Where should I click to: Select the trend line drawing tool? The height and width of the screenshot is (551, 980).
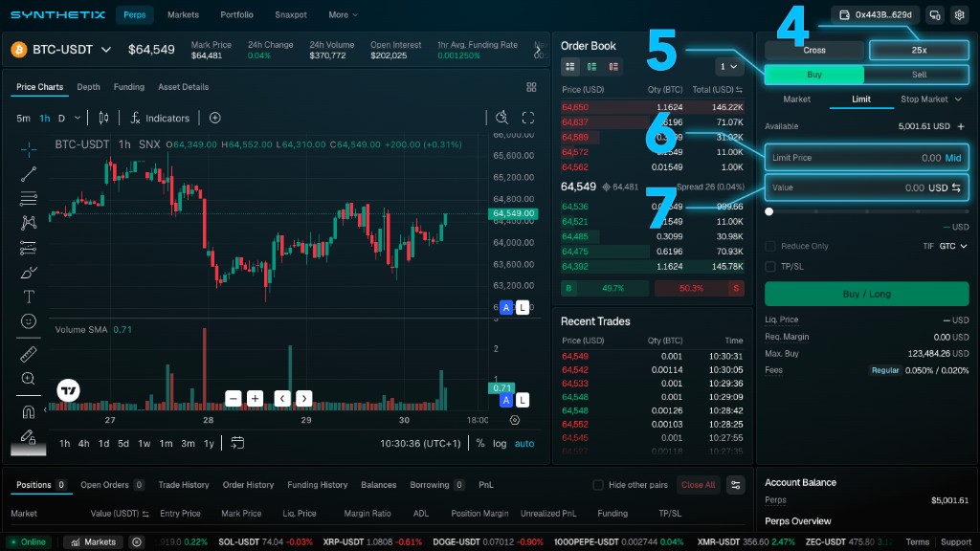pyautogui.click(x=28, y=174)
